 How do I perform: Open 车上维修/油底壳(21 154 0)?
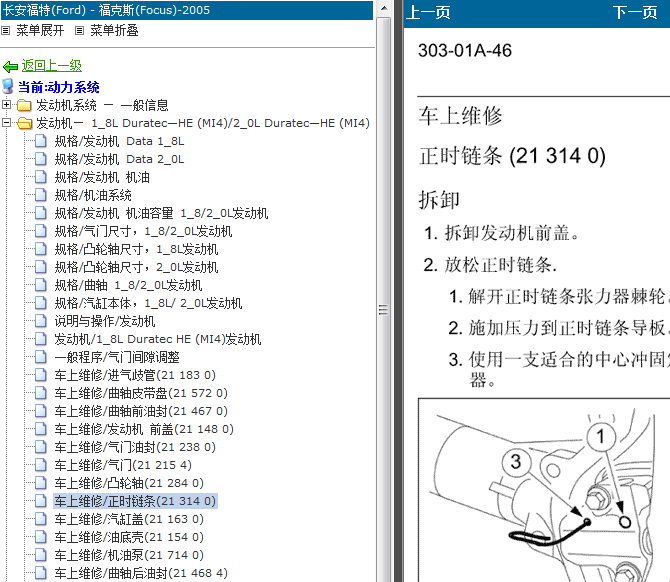point(129,537)
